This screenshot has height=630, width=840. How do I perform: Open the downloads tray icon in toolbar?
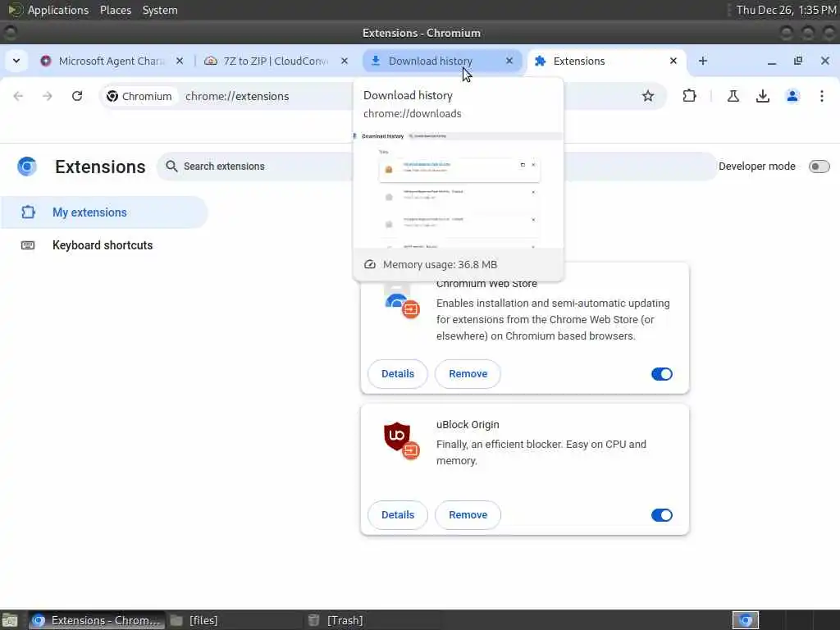[763, 96]
